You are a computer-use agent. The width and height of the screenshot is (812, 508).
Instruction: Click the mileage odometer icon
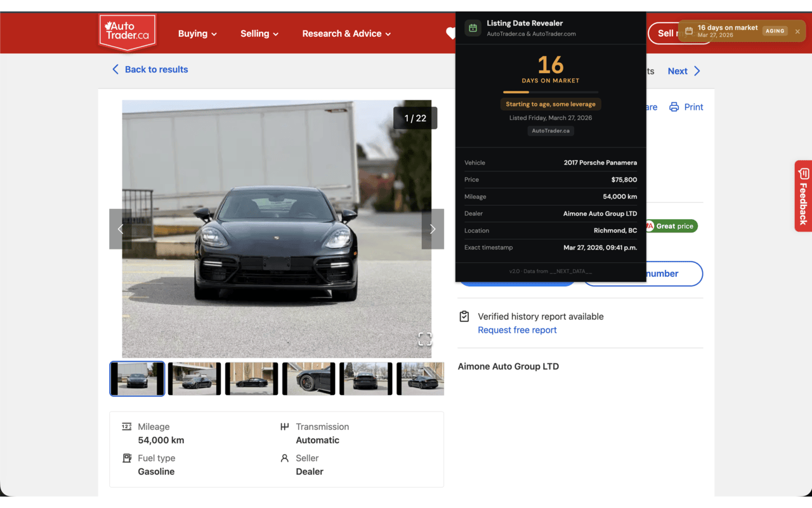point(127,427)
